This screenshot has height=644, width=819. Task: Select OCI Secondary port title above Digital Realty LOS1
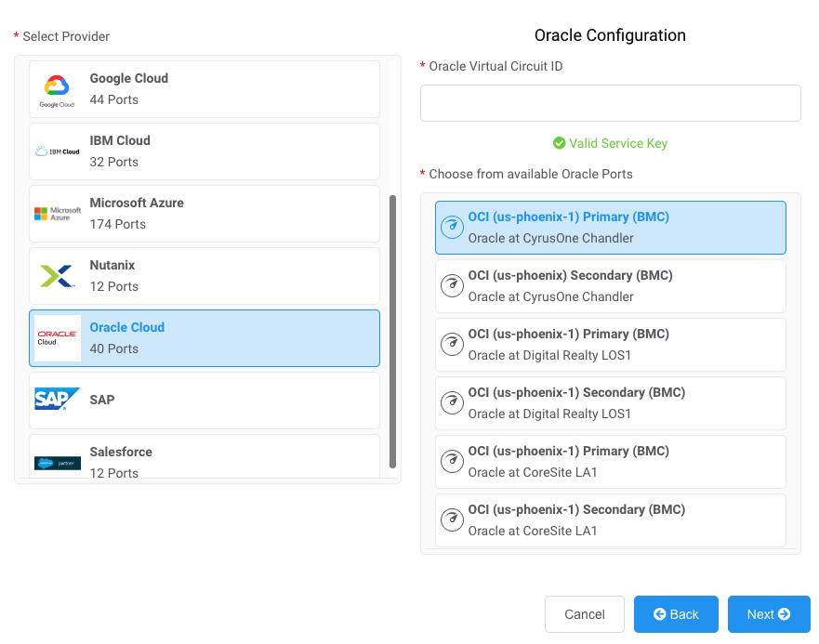tap(576, 392)
